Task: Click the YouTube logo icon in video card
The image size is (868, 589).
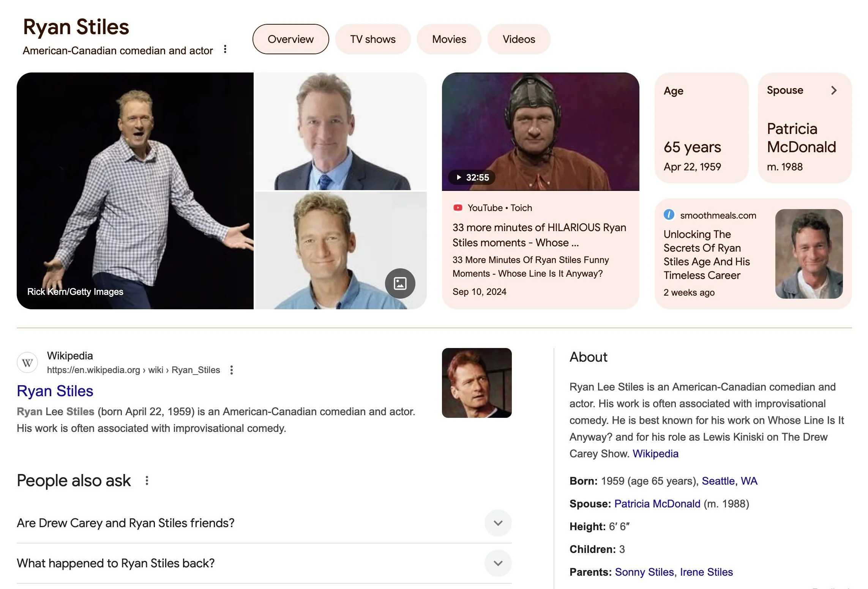Action: 458,208
